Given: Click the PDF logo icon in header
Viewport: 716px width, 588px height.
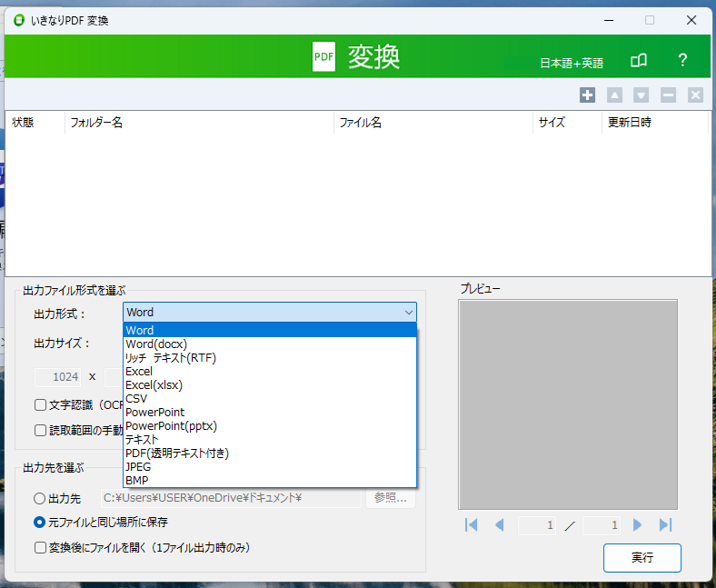Looking at the screenshot, I should click(323, 56).
